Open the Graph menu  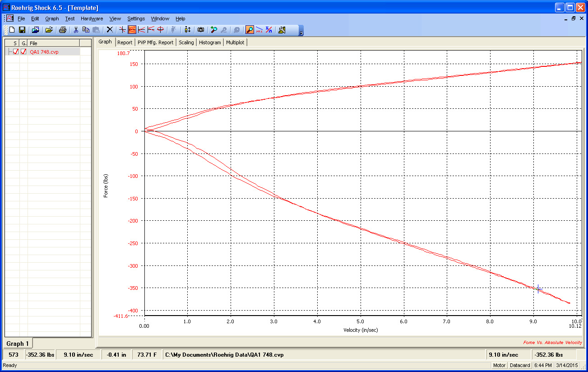pos(52,19)
